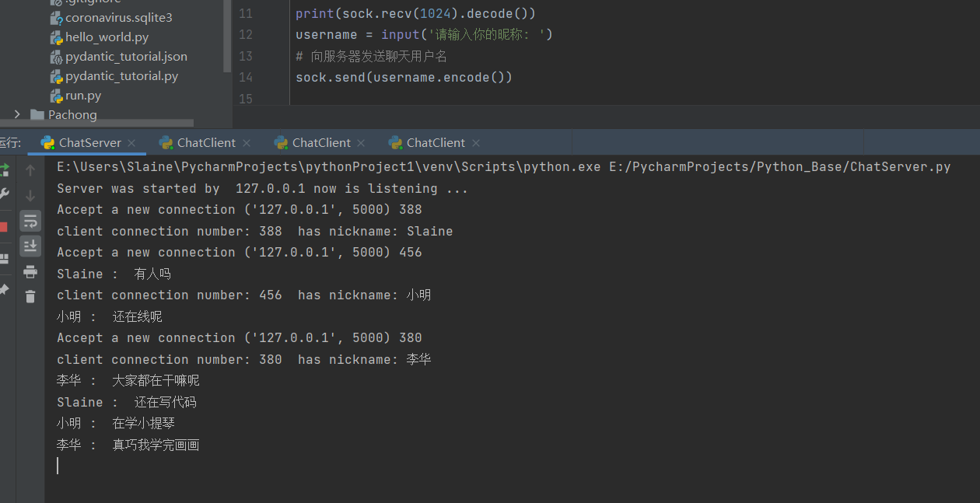Screen dimensions: 980x503
Task: Click the icon of pydantic_tutorial.json
Action: coord(56,57)
